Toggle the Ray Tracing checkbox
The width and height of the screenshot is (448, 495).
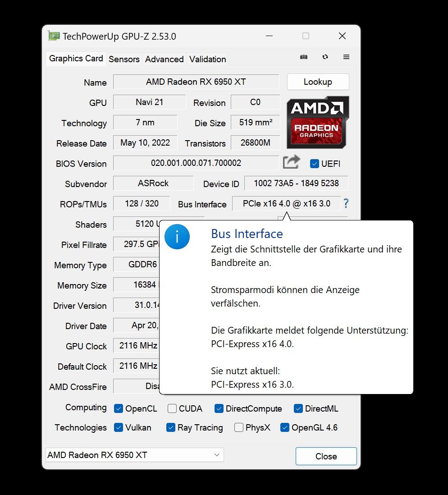click(170, 427)
